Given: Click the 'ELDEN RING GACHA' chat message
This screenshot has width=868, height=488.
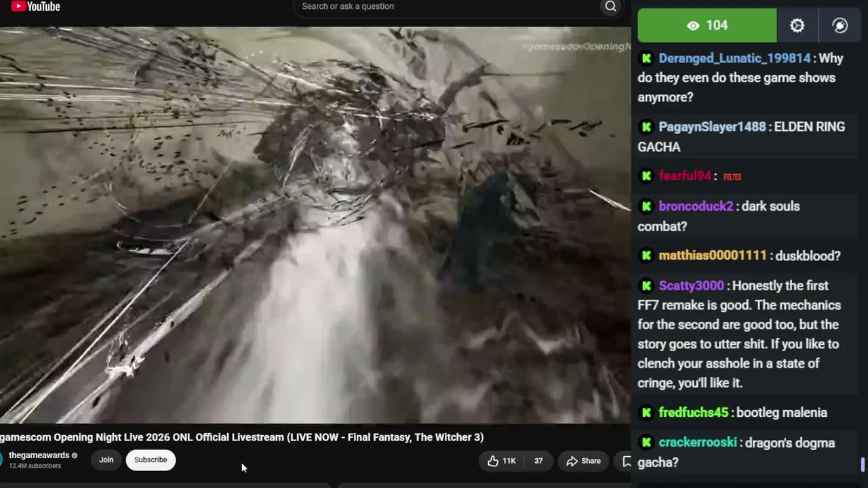Looking at the screenshot, I should coord(741,137).
